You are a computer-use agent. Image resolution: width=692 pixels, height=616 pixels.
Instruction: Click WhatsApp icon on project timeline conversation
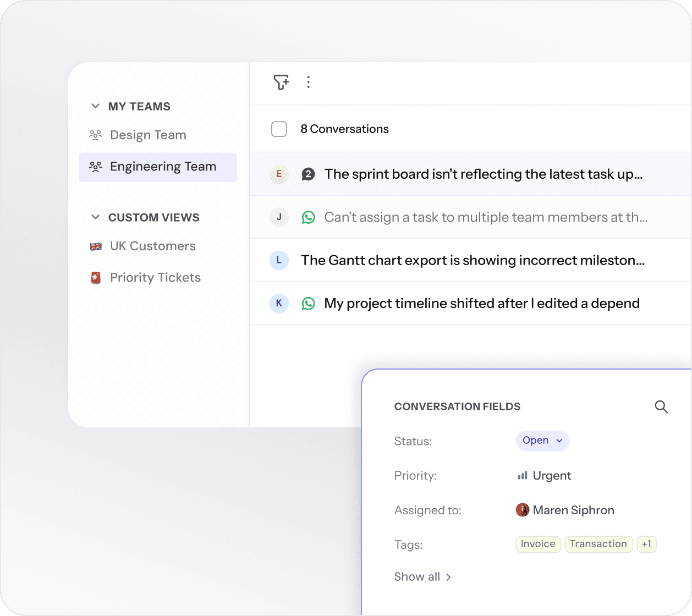(309, 304)
